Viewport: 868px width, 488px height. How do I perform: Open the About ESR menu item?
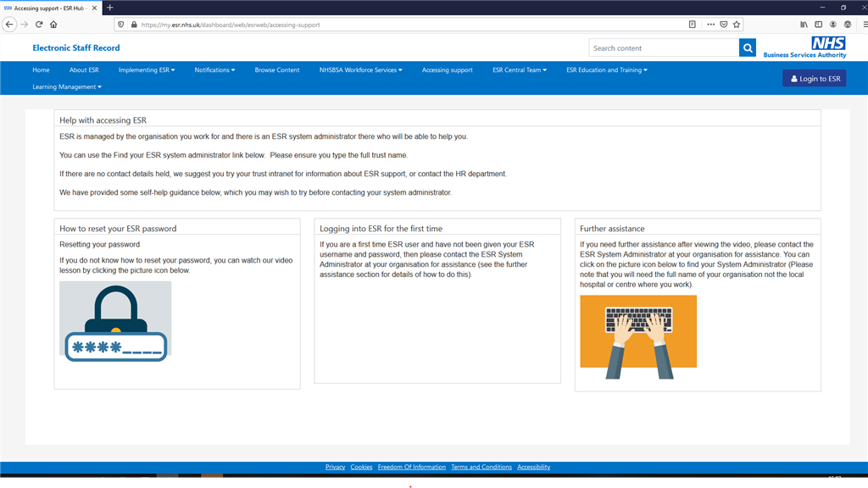coord(84,70)
